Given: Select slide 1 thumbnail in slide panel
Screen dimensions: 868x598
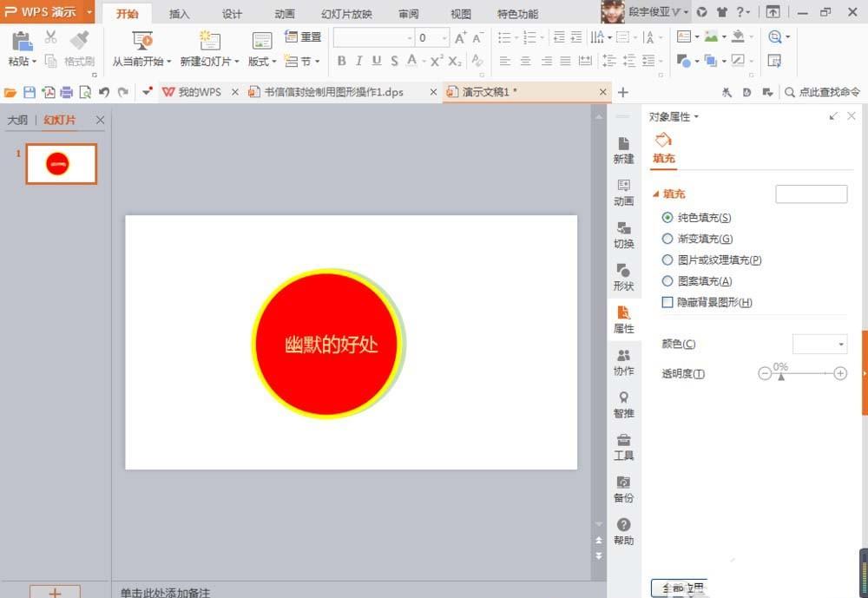Looking at the screenshot, I should pos(61,163).
